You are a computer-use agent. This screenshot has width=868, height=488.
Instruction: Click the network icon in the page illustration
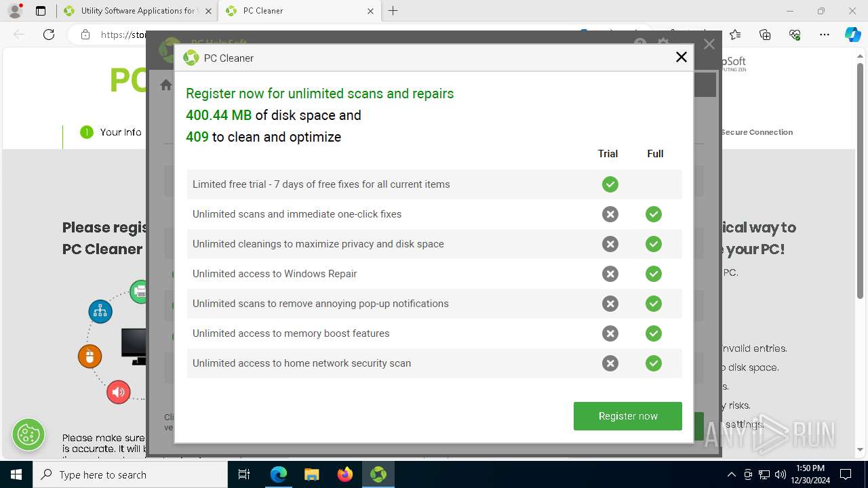(x=100, y=311)
